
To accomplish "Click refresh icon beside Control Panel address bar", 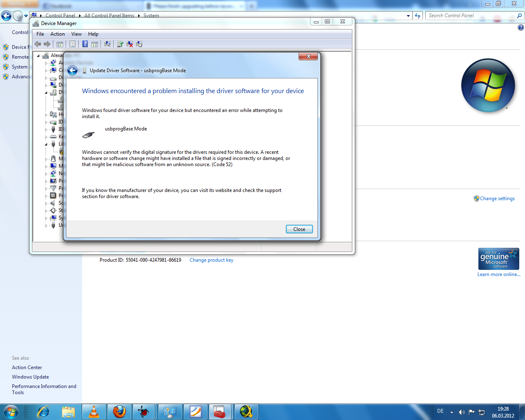I will pyautogui.click(x=418, y=16).
